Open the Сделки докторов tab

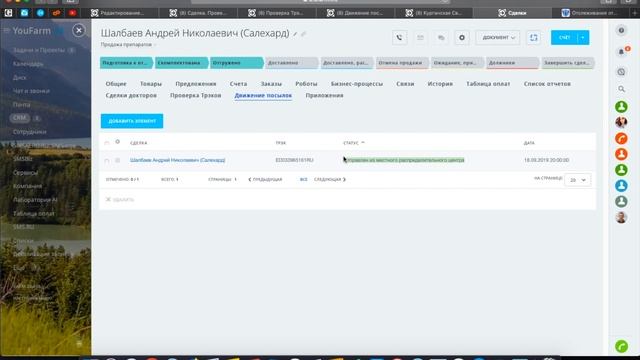[x=131, y=95]
